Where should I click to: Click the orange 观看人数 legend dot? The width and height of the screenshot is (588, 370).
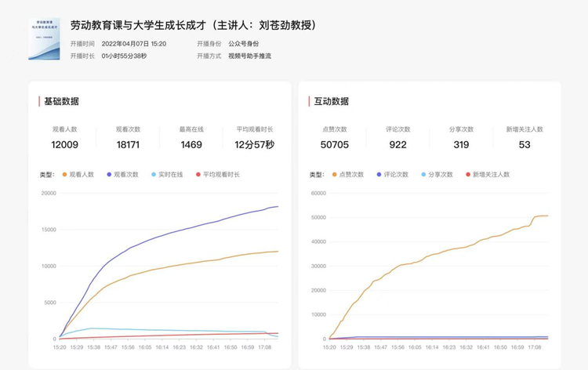[x=65, y=174]
